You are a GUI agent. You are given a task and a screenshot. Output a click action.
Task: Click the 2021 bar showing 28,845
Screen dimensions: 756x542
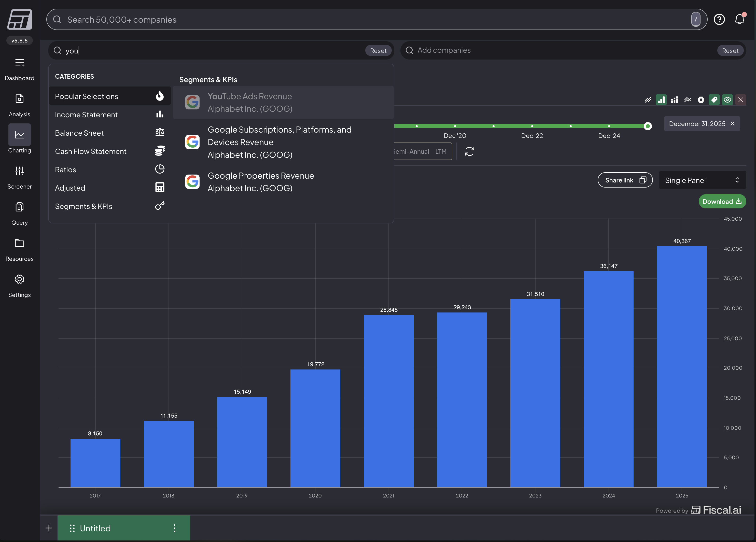388,401
